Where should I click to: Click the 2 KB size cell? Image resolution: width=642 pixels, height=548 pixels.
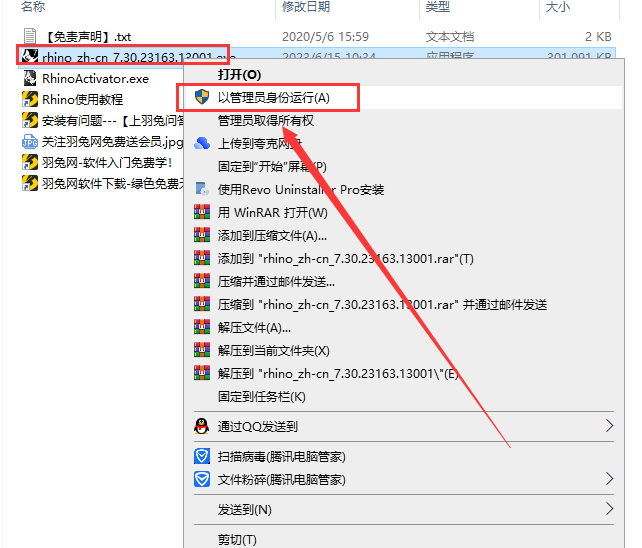598,37
